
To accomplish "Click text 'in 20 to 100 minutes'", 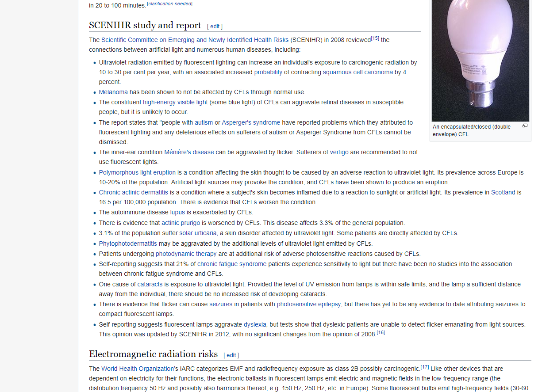I will click(118, 6).
